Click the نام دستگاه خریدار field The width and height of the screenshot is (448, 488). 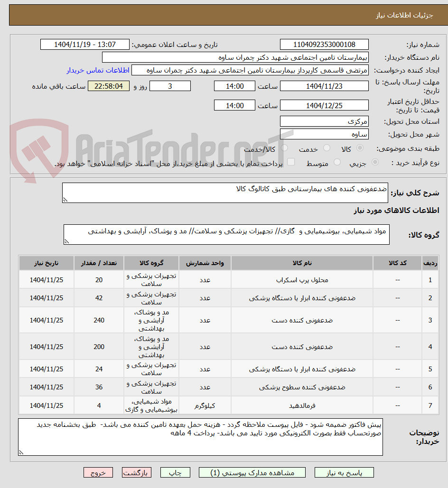coord(235,57)
